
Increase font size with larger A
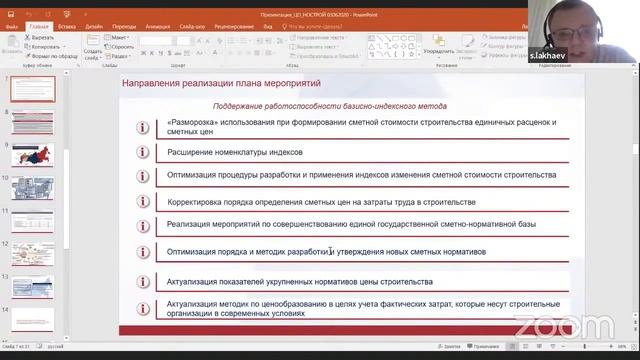coord(199,41)
